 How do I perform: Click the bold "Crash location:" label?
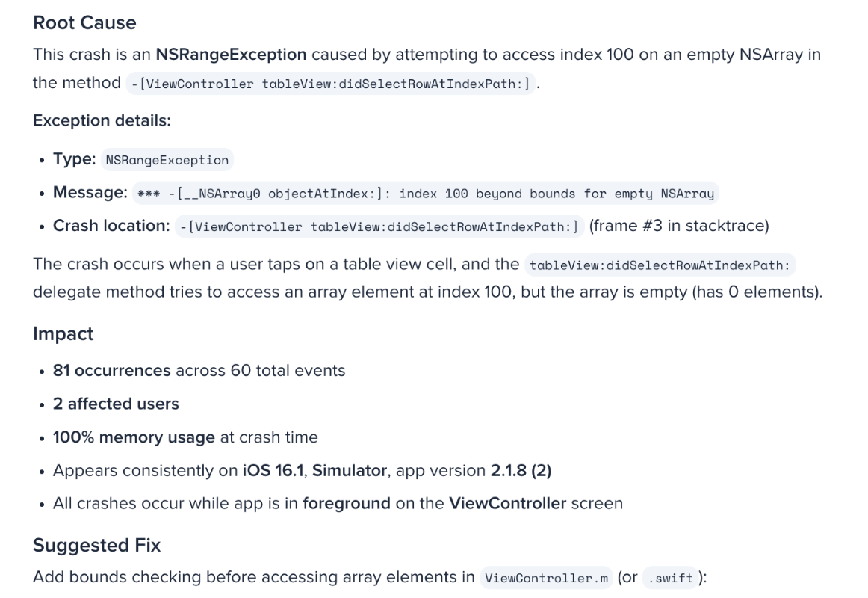(x=111, y=226)
